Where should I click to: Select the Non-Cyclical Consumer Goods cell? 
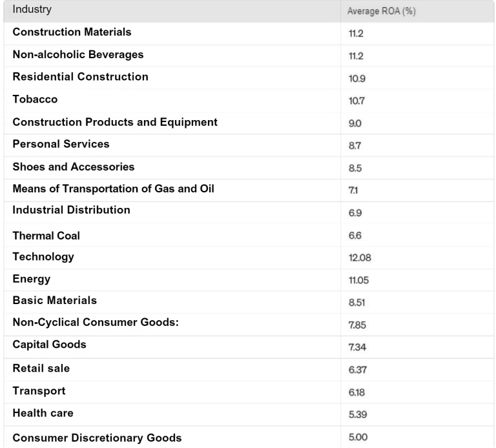click(96, 323)
